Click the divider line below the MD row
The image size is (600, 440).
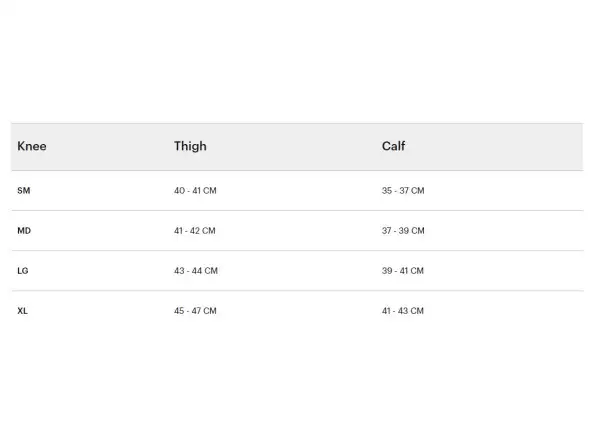(x=298, y=251)
